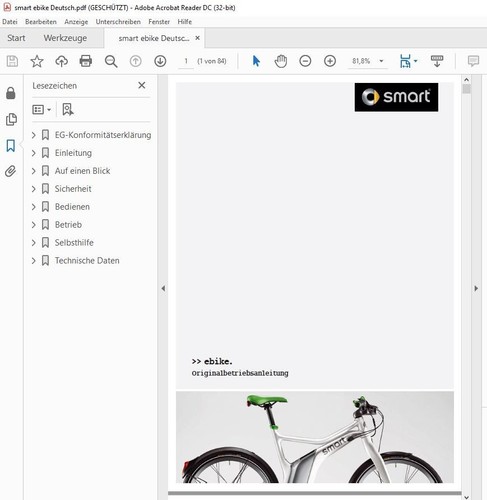The width and height of the screenshot is (487, 500).
Task: Click the find current bookmark icon
Action: [x=68, y=109]
